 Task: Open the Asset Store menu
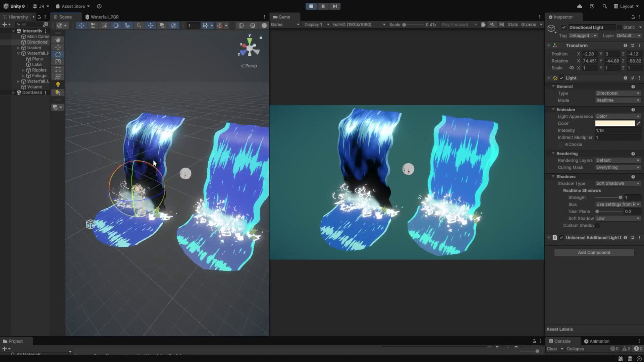tap(73, 6)
